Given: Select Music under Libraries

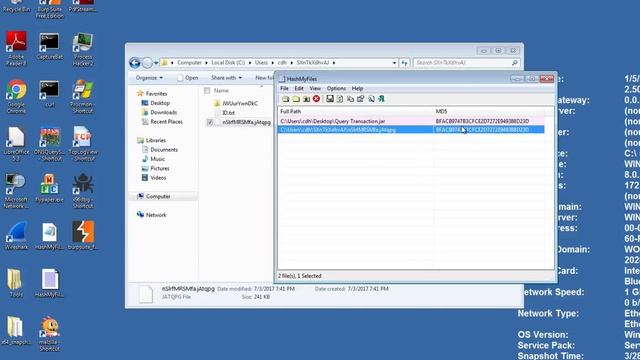Looking at the screenshot, I should (158, 159).
